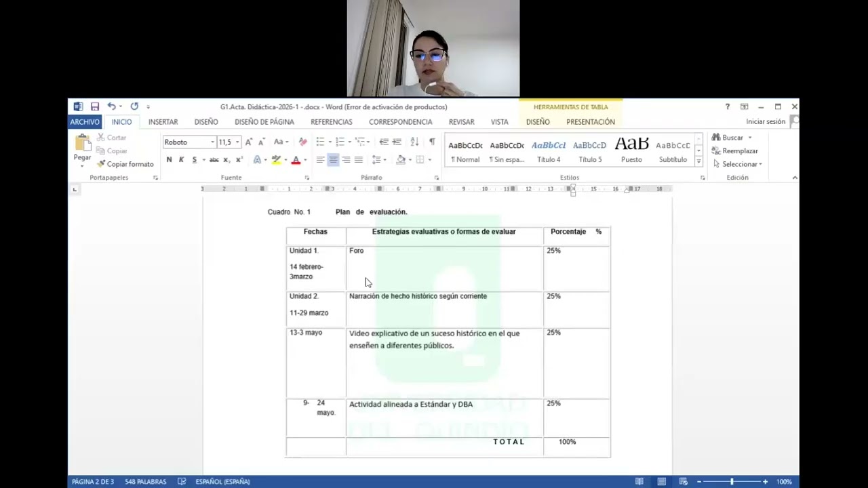Image resolution: width=868 pixels, height=488 pixels.
Task: Open the Fuente dialog launcher
Action: point(307,178)
